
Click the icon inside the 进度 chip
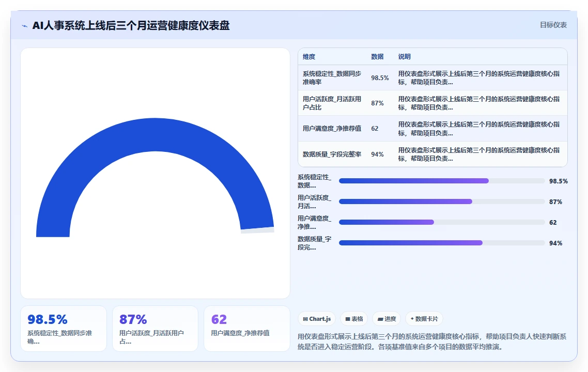[x=380, y=319]
